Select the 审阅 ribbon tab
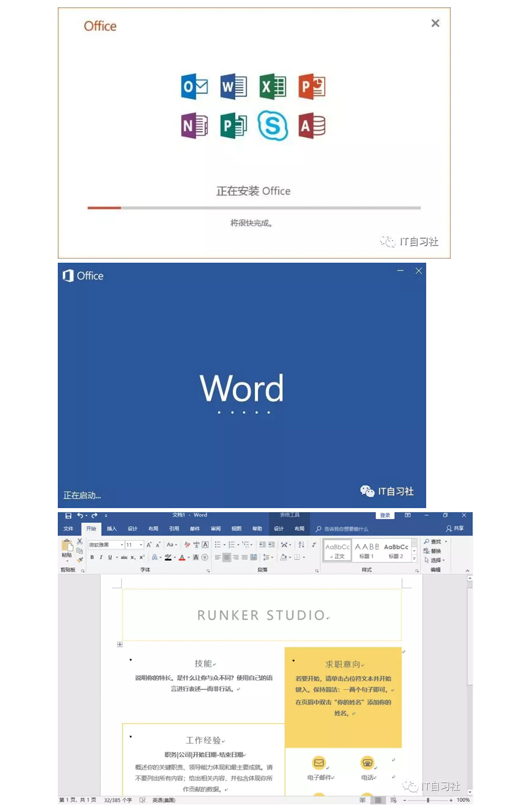This screenshot has height=812, width=505. click(x=216, y=529)
